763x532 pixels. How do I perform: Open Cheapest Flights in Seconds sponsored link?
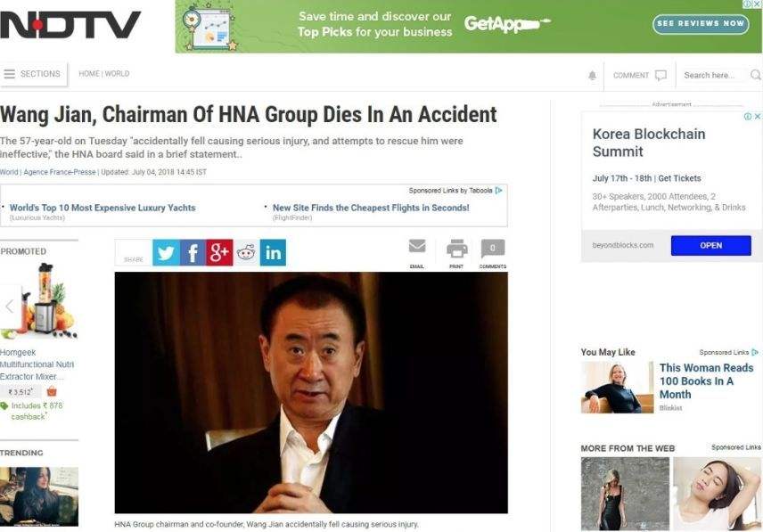pos(371,208)
